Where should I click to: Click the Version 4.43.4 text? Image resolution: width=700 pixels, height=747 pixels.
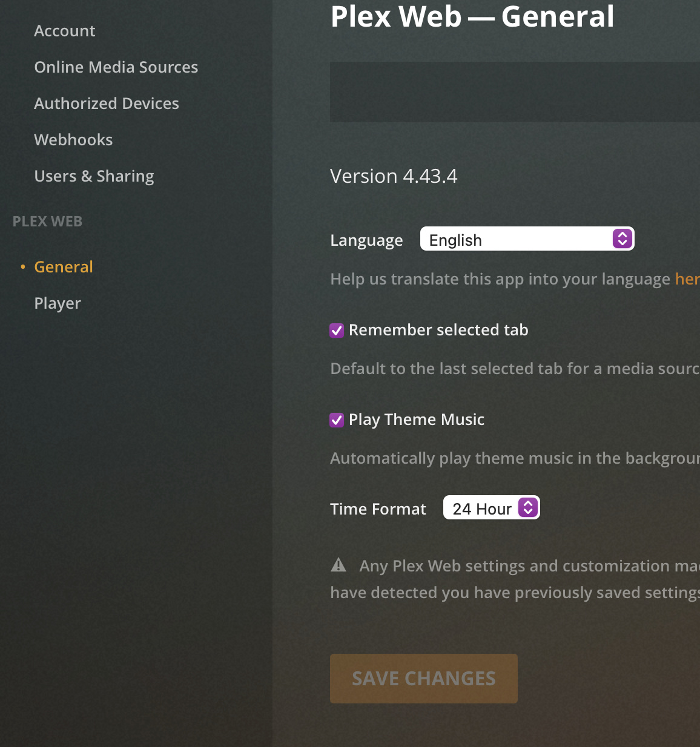pyautogui.click(x=394, y=176)
